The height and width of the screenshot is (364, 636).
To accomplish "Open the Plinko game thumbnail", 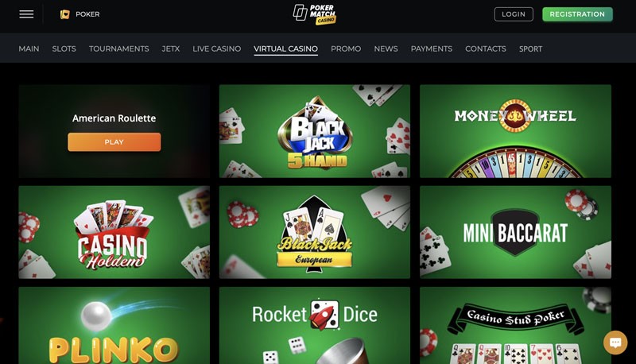I will pyautogui.click(x=114, y=326).
